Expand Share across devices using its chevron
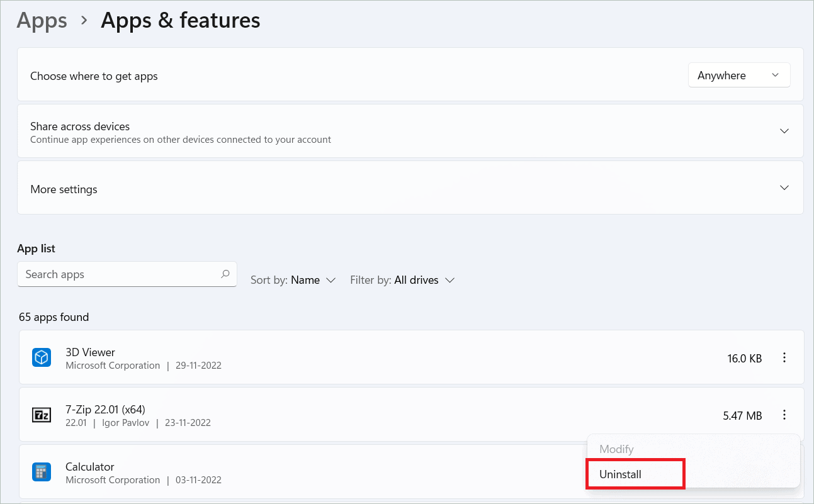814x504 pixels. [784, 131]
